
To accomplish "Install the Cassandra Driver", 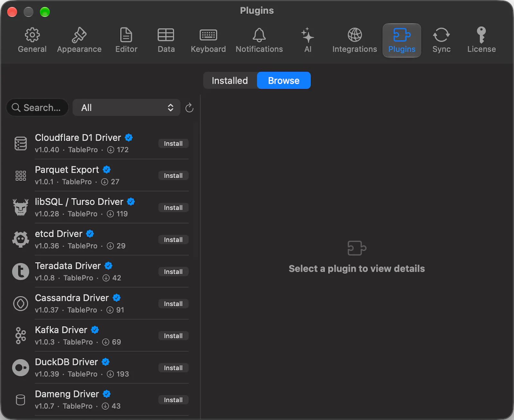I will (173, 304).
